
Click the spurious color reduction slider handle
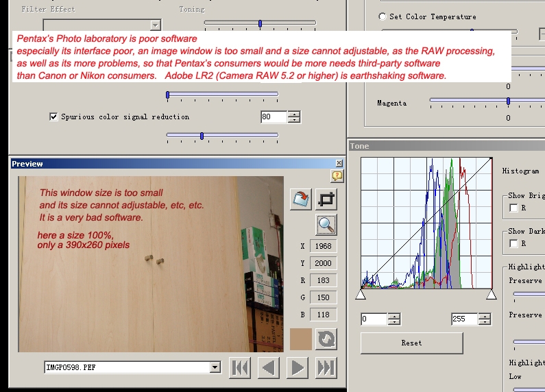[x=202, y=136]
